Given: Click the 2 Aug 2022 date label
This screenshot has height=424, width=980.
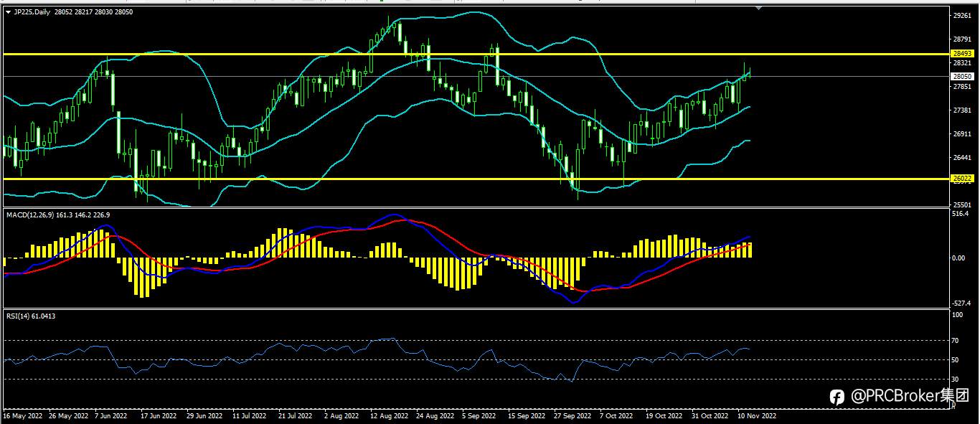Looking at the screenshot, I should [x=341, y=415].
